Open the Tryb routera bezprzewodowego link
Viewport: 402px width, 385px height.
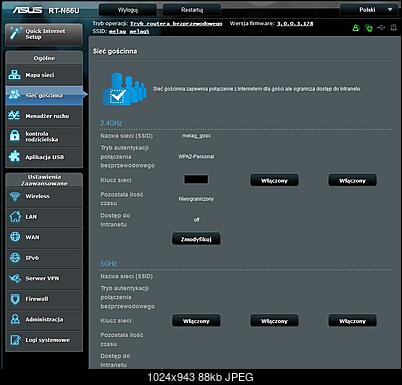[x=176, y=24]
